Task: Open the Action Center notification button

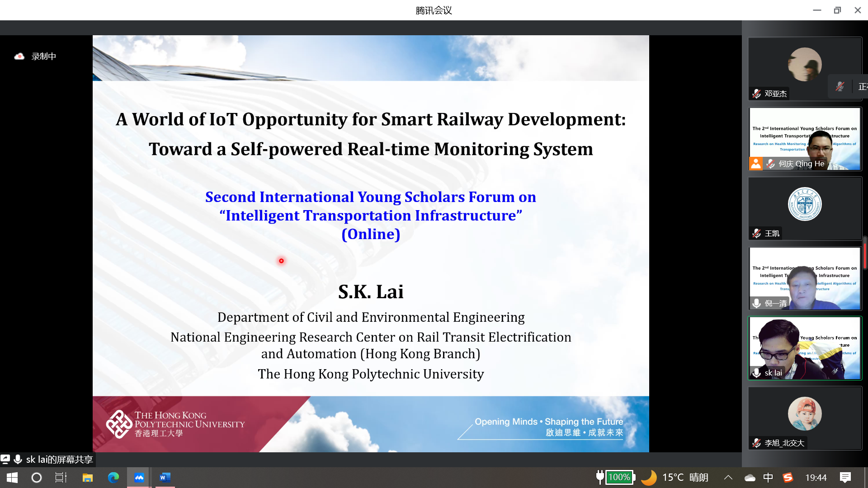Action: 845,477
